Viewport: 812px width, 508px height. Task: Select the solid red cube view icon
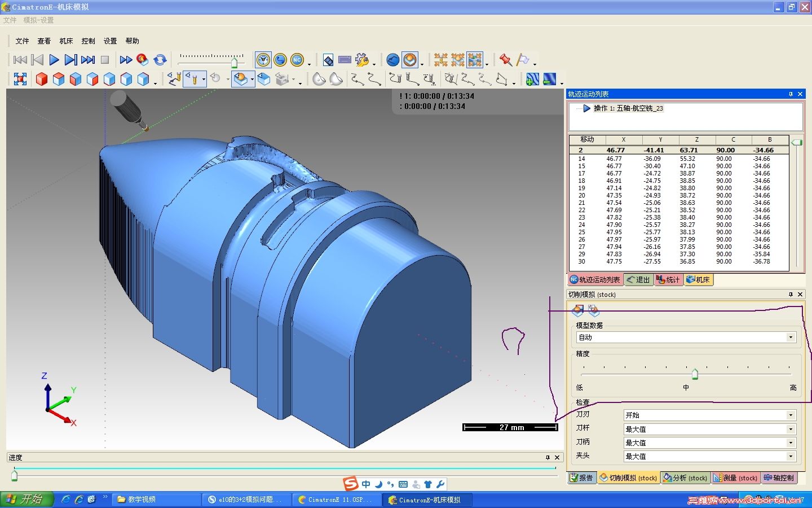pyautogui.click(x=42, y=79)
